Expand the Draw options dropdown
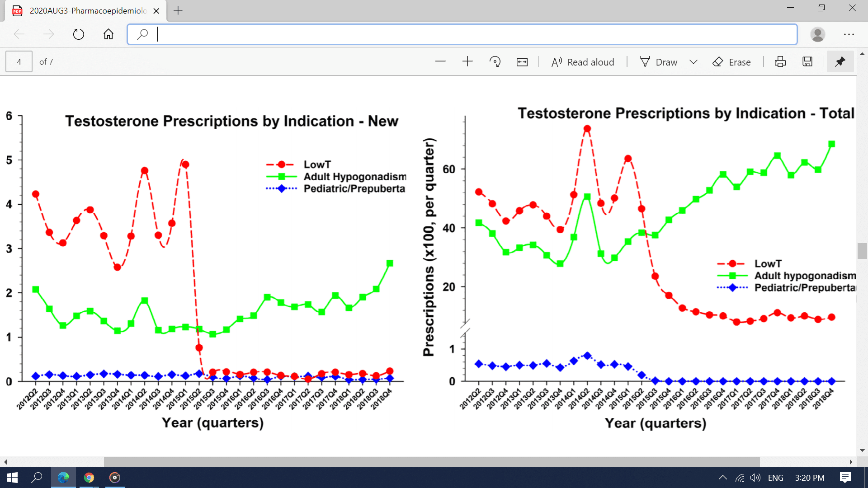This screenshot has height=488, width=868. pyautogui.click(x=693, y=62)
